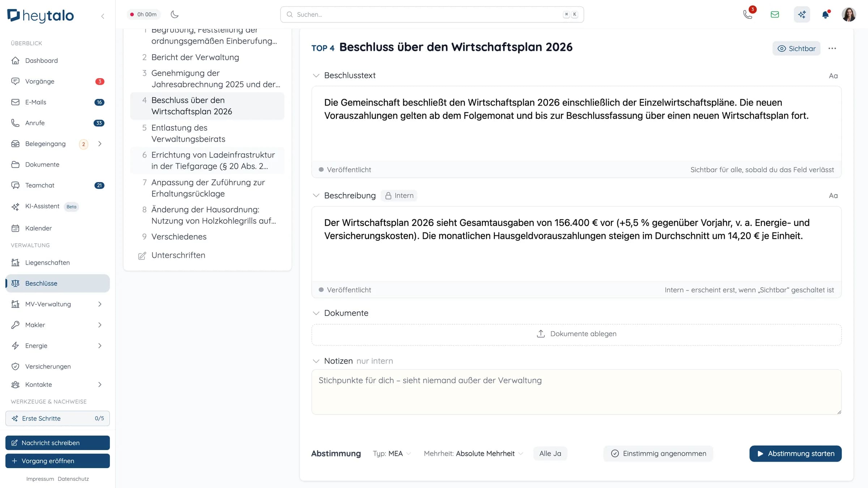The image size is (868, 488).
Task: Click the heytalo logo
Action: tap(41, 15)
